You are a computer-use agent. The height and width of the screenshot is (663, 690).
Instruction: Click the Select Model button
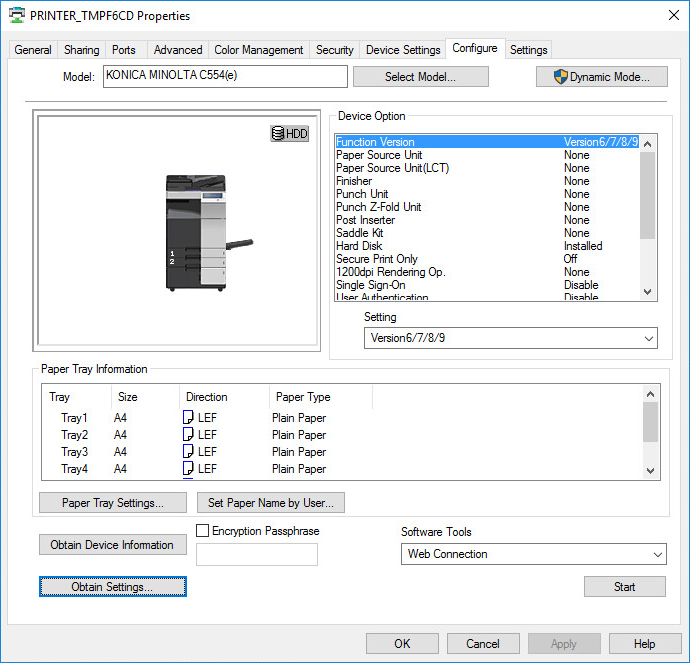[421, 77]
